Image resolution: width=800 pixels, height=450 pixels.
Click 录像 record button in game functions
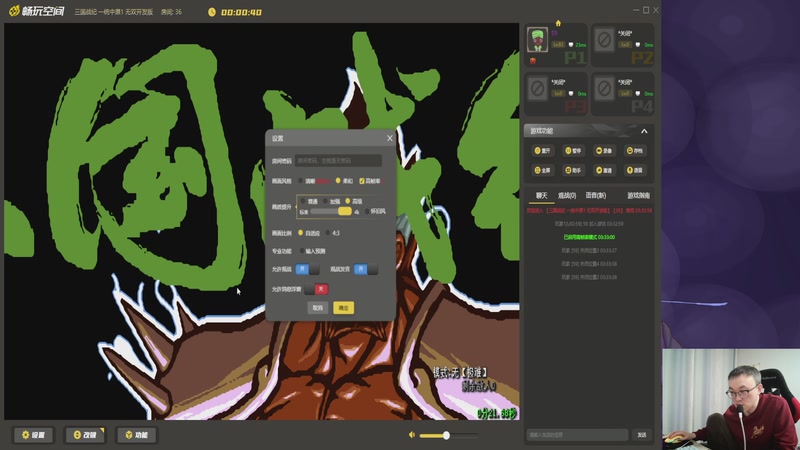point(604,151)
